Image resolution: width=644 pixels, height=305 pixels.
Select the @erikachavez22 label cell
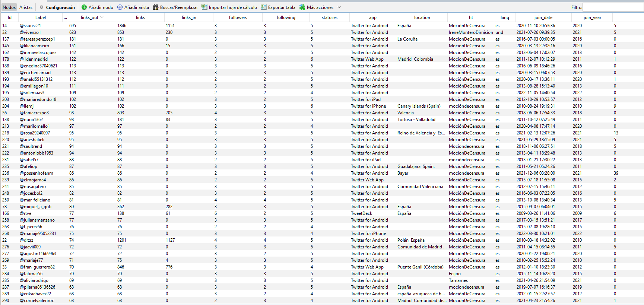(35, 294)
